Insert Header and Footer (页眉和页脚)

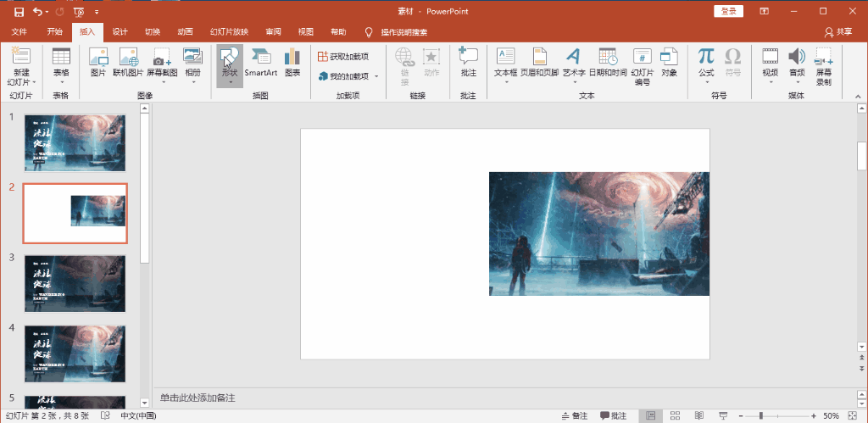click(x=539, y=63)
